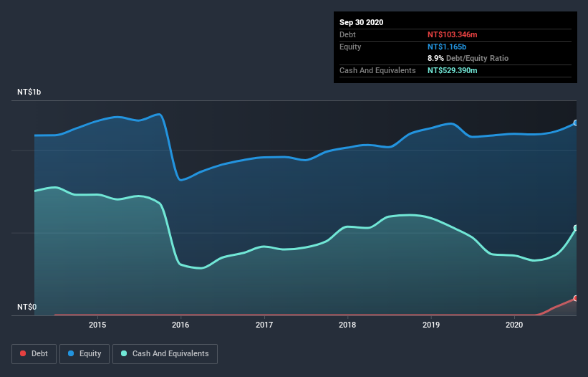Click the 2019 x-axis label

(x=431, y=325)
